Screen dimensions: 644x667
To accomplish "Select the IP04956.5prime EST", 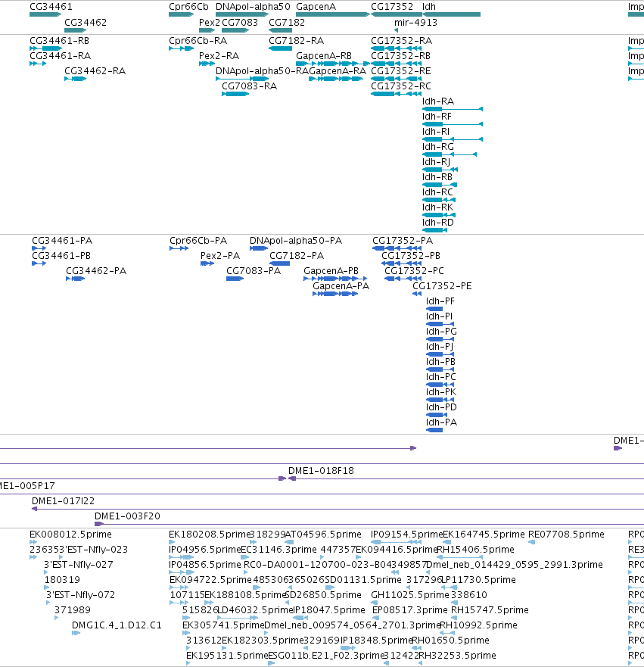I will click(x=181, y=557).
